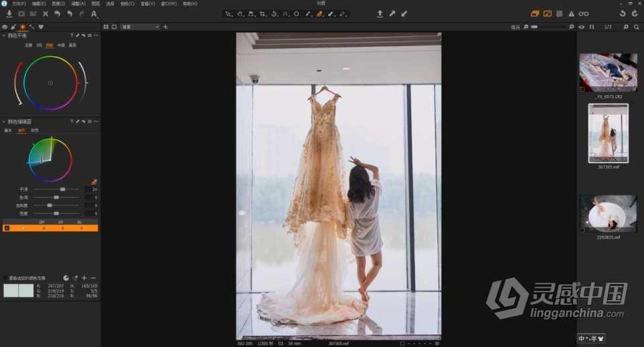The width and height of the screenshot is (644, 347).
Task: Toggle the checkbox in the orange color row
Action: (7, 228)
